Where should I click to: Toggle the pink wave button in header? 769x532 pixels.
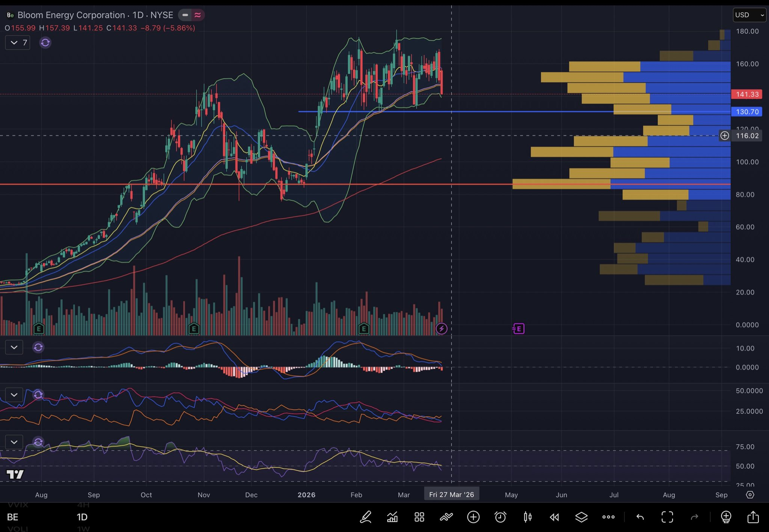coord(198,15)
